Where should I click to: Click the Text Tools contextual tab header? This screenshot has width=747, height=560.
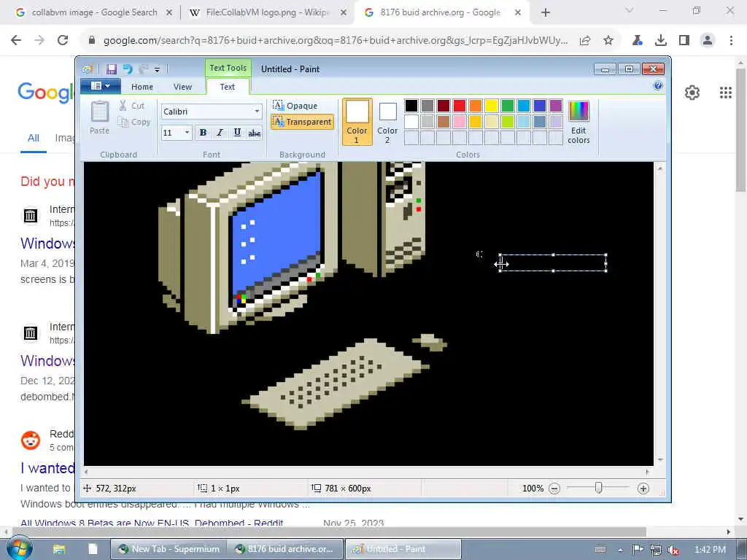pyautogui.click(x=228, y=68)
